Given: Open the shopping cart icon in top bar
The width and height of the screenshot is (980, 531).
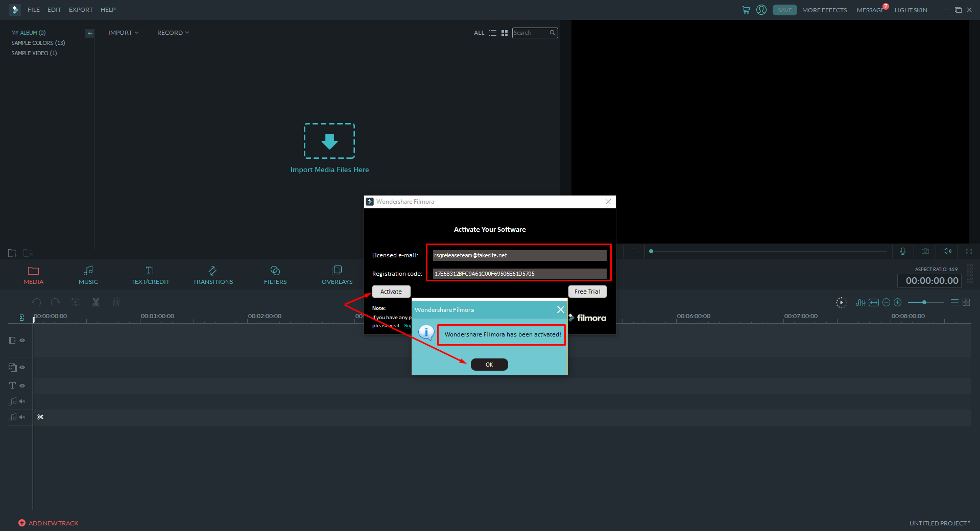Looking at the screenshot, I should 746,10.
